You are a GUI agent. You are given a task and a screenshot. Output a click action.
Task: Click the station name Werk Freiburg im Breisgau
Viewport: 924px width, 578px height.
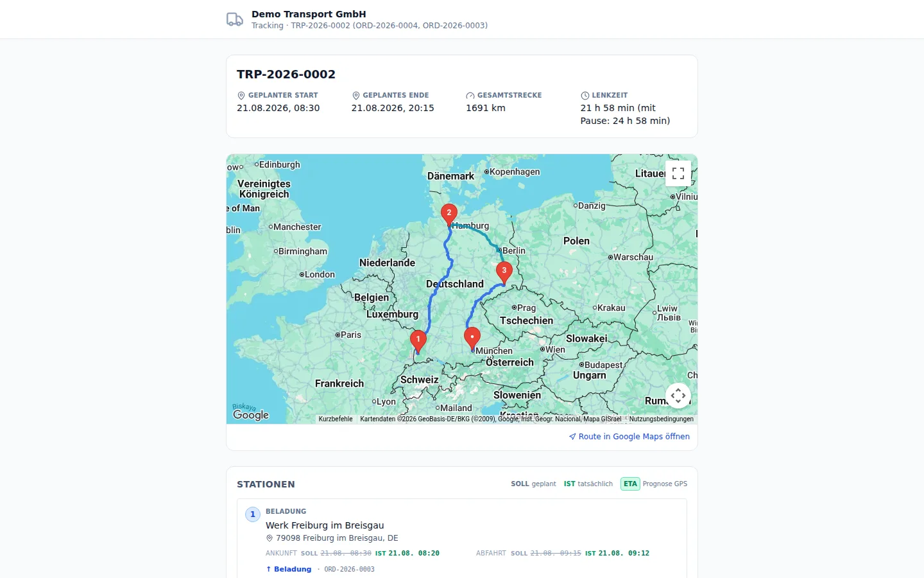pos(325,525)
